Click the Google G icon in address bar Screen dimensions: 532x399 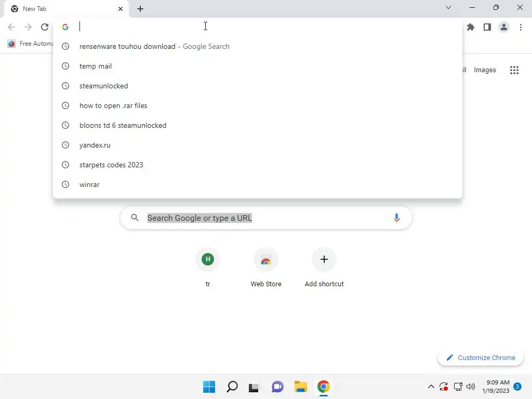[65, 27]
